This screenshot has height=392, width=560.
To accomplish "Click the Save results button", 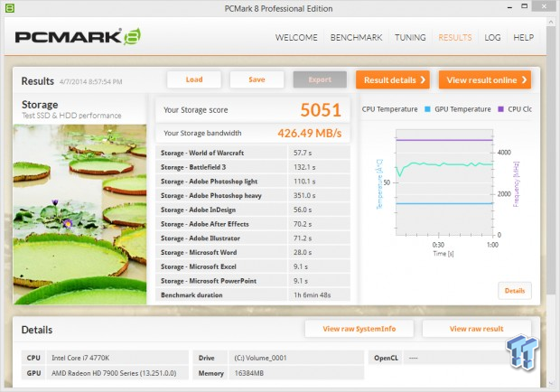I will tap(257, 79).
